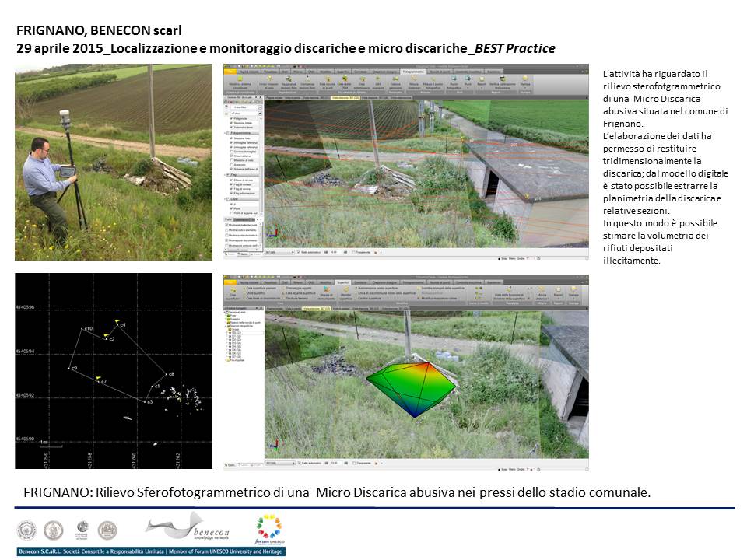Screen dimensions: 747x560
Task: Click Assimilazione bordo superficie ribbon command
Action: 377,289
